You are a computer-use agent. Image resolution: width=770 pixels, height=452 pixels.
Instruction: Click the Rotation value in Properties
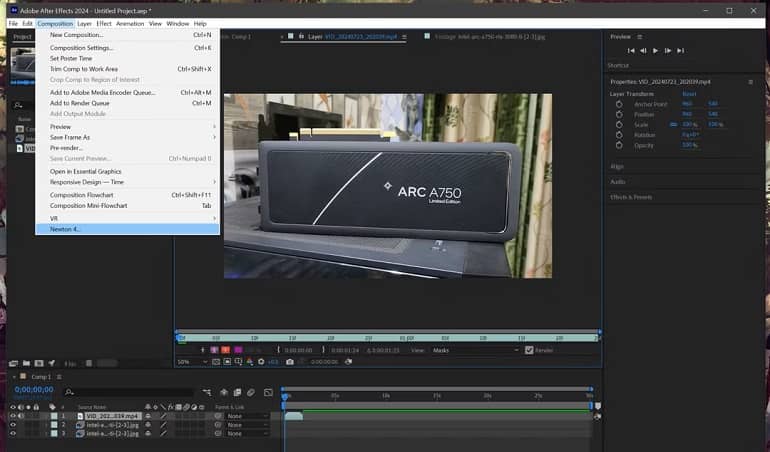tap(690, 135)
